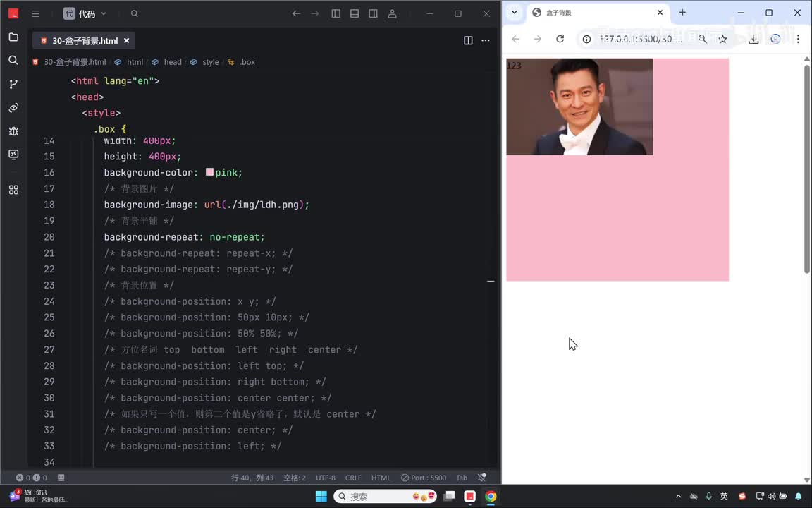Open the Explorer files panel in sidebar
Image resolution: width=812 pixels, height=508 pixels.
pos(13,37)
